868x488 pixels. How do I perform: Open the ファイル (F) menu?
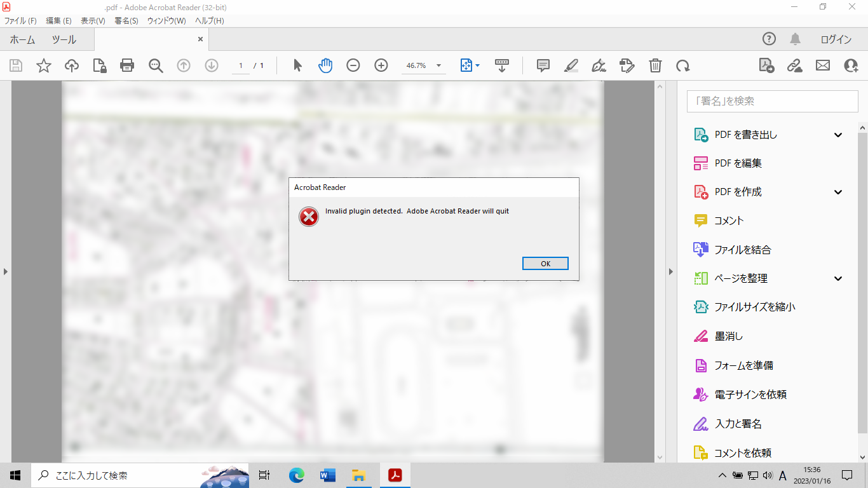pos(20,21)
